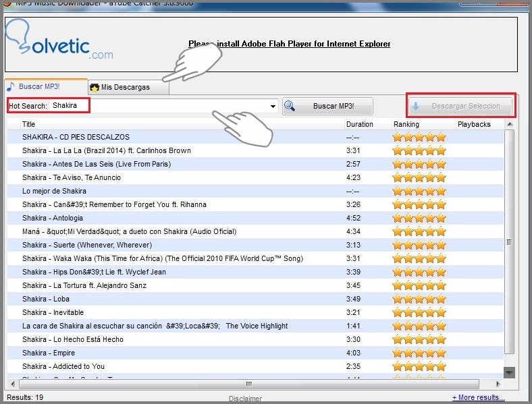This screenshot has height=404, width=532.
Task: Select Shakira - Loba row
Action: [255, 299]
